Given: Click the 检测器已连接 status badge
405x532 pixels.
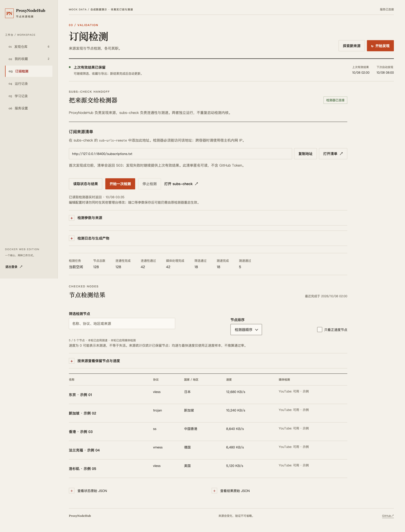Looking at the screenshot, I should pos(335,100).
